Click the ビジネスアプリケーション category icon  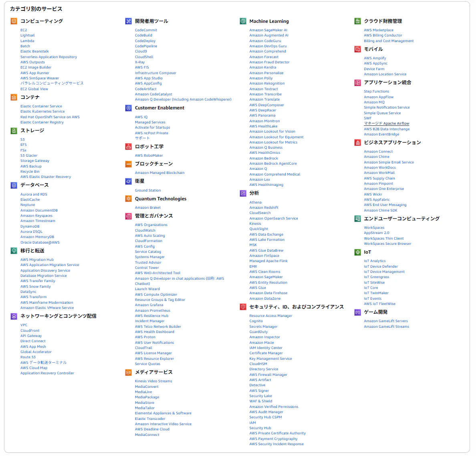tap(358, 142)
